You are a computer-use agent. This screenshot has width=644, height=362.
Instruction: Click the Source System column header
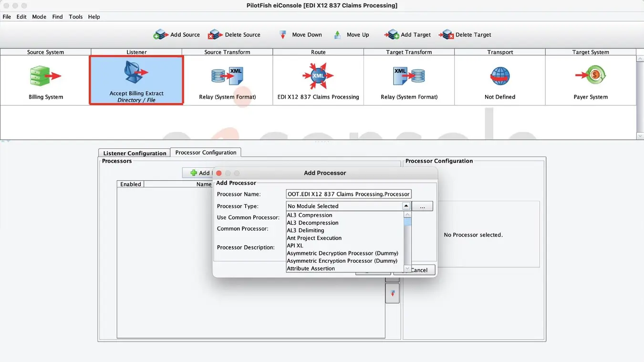tap(45, 52)
